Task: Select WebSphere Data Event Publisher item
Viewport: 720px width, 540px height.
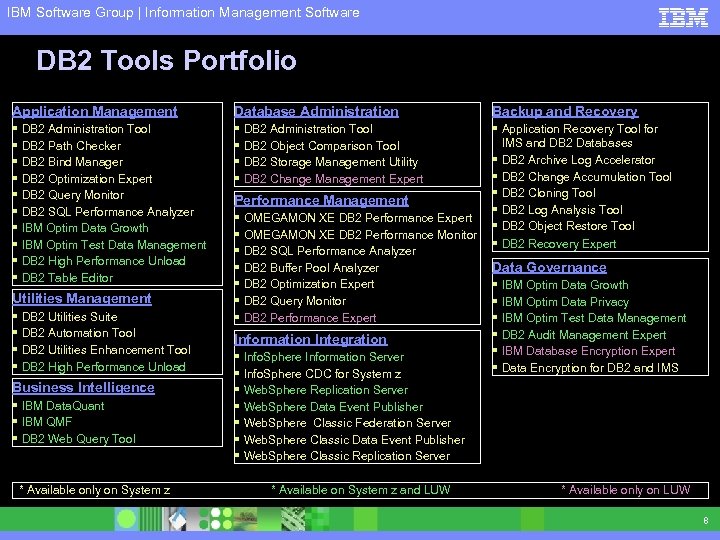Action: point(333,407)
